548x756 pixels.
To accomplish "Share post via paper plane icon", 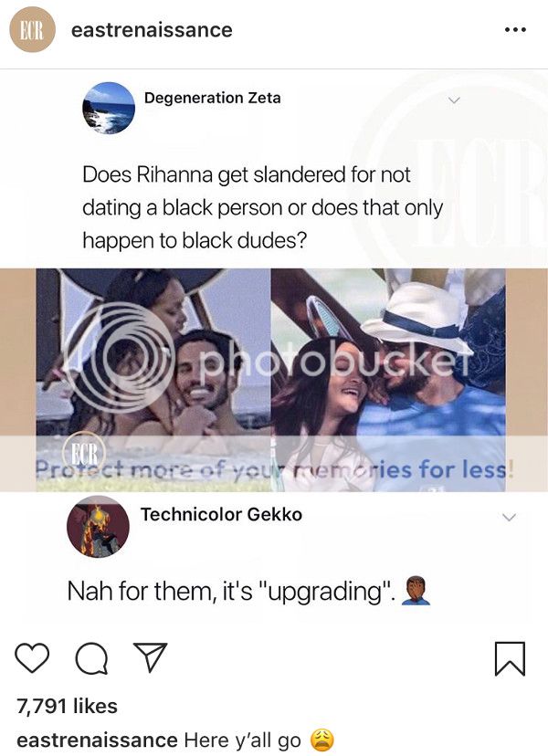I will tap(151, 656).
